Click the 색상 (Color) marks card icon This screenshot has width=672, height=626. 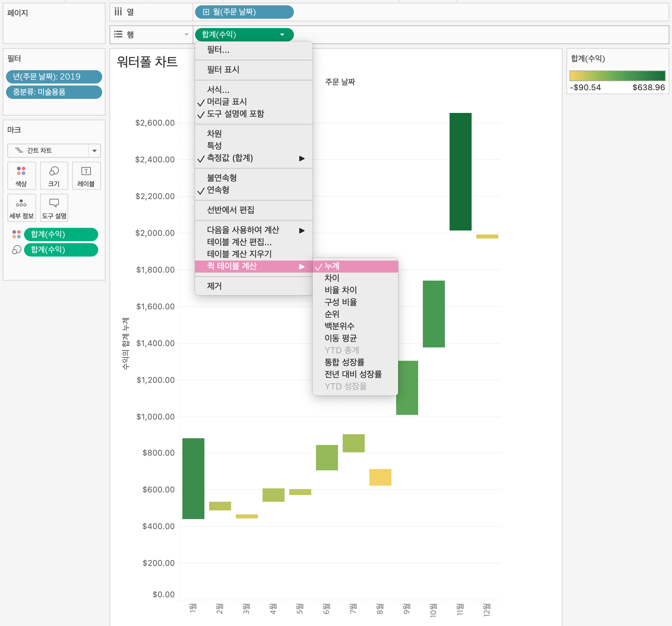click(21, 175)
